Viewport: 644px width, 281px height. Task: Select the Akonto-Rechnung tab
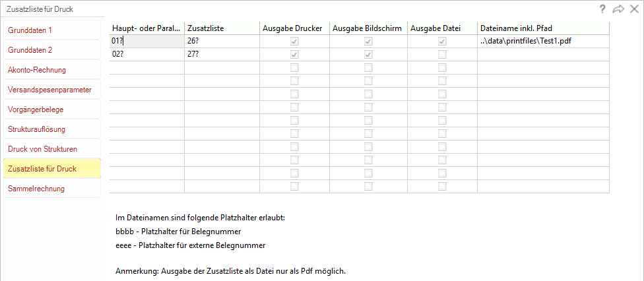(x=51, y=69)
